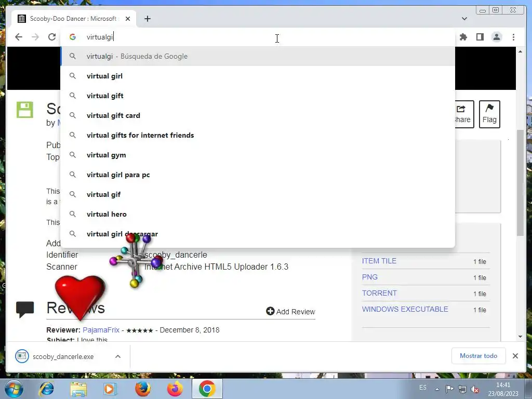Viewport: 532px width, 399px height.
Task: Launch the second Firefox taskbar icon beside Chrome
Action: click(175, 389)
